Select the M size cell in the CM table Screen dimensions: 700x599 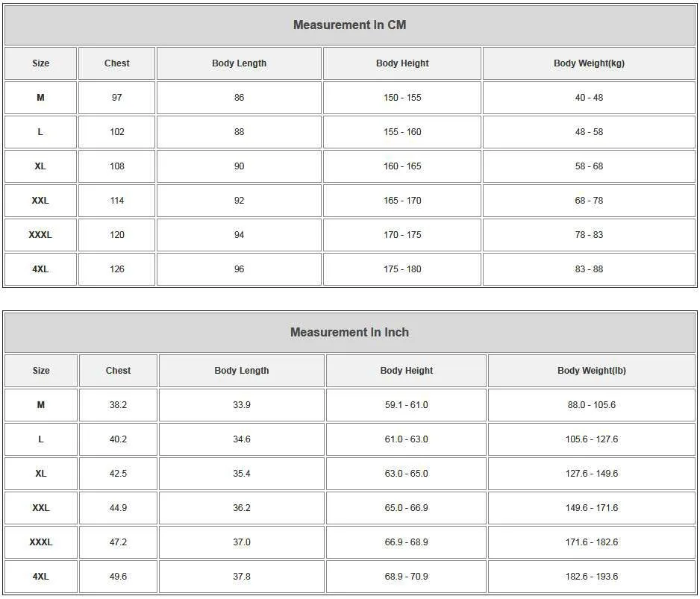coord(40,98)
